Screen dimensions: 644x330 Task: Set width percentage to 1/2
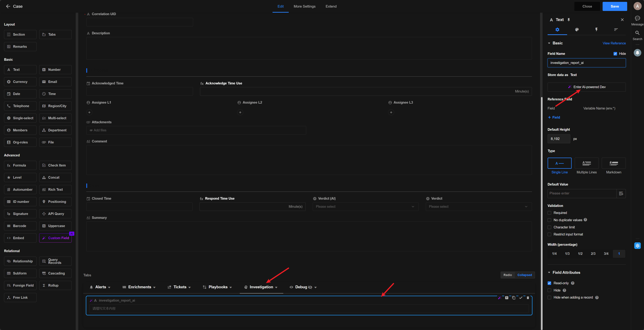tap(580, 253)
